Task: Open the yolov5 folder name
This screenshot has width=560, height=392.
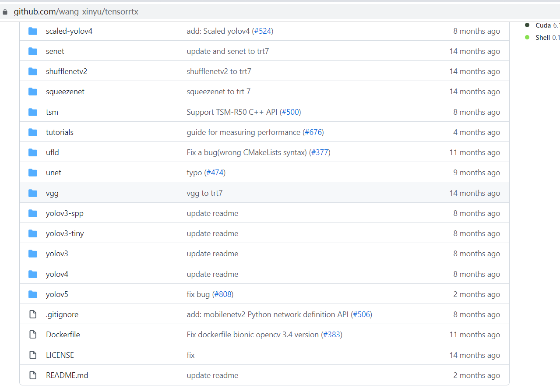Action: click(x=57, y=294)
